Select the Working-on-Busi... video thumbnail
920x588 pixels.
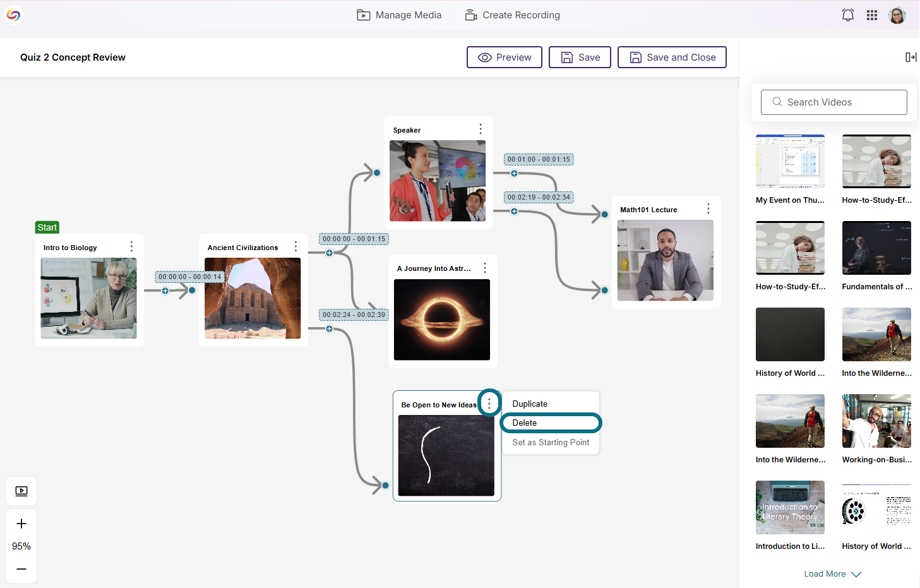pos(876,421)
